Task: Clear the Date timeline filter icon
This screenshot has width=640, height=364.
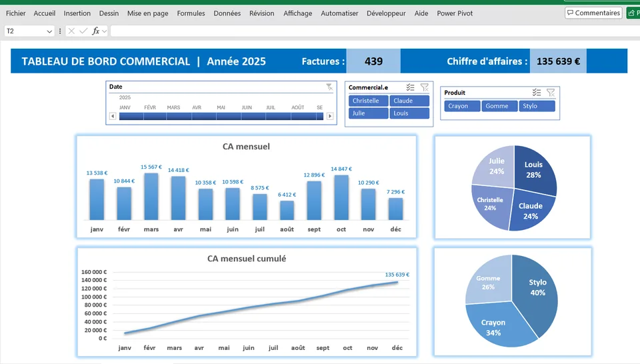Action: tap(329, 87)
